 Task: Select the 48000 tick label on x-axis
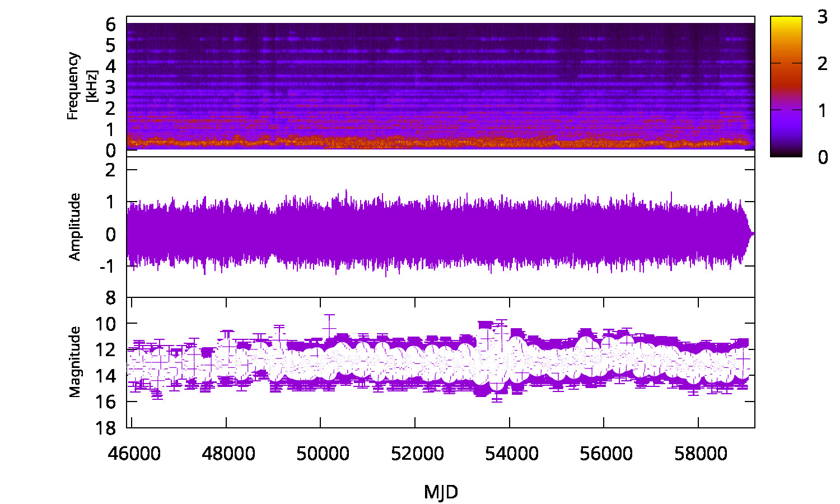(228, 453)
